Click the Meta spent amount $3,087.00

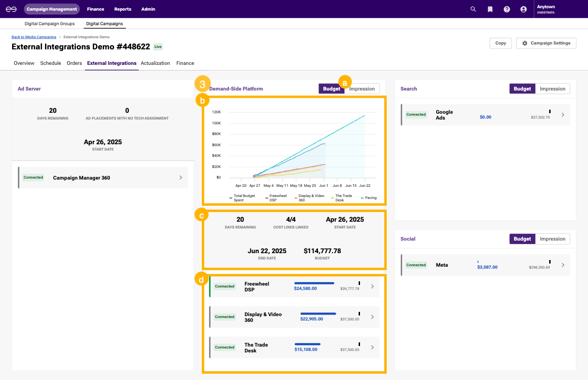[x=487, y=267]
